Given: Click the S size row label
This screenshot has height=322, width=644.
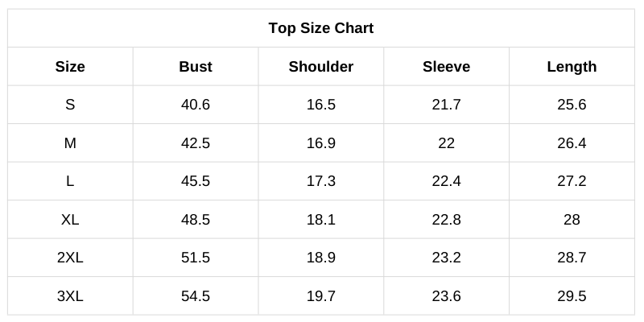Looking at the screenshot, I should click(70, 105).
